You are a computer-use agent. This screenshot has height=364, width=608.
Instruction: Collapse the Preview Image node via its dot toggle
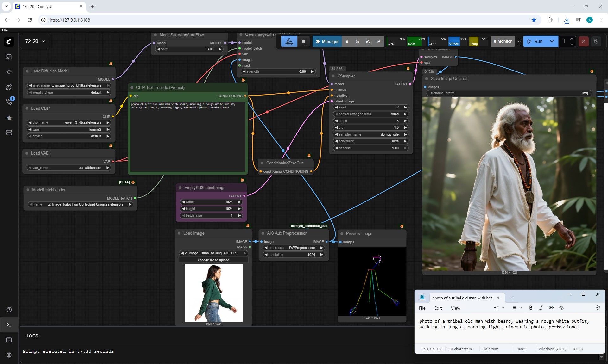pos(342,233)
